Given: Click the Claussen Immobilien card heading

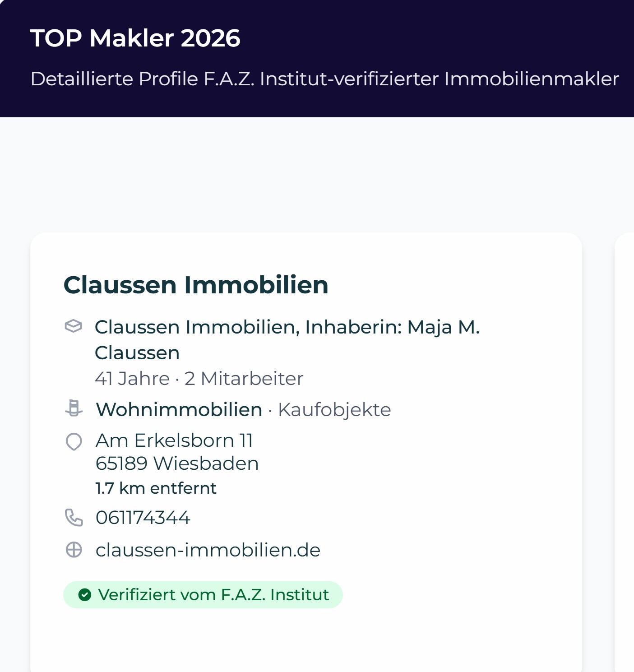Looking at the screenshot, I should [196, 285].
